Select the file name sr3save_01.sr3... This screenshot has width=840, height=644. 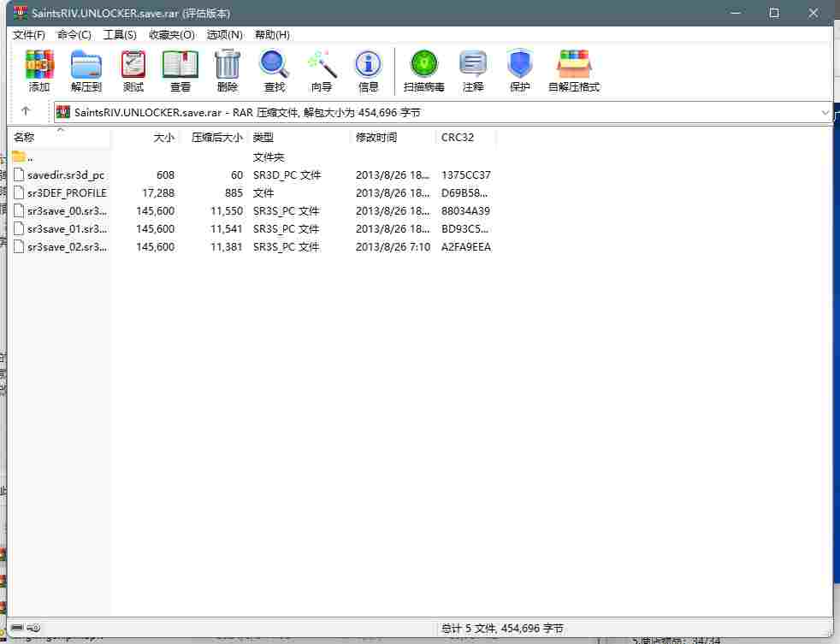pyautogui.click(x=67, y=228)
